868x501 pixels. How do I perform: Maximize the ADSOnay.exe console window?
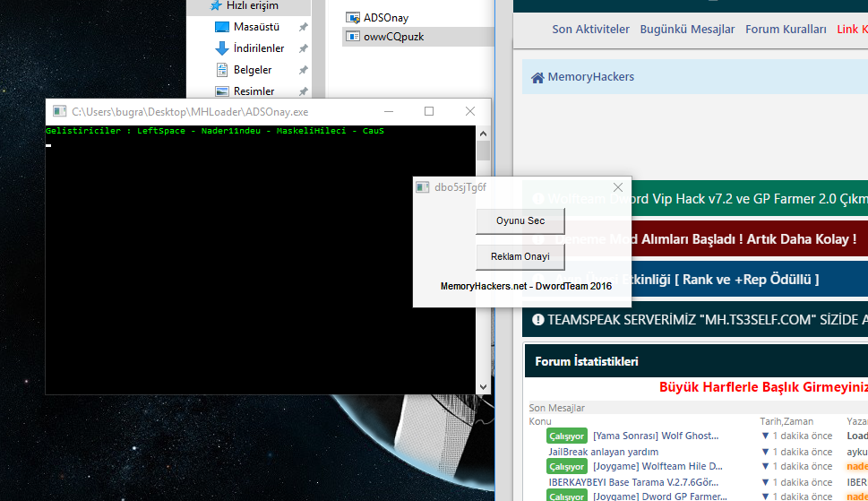point(429,111)
